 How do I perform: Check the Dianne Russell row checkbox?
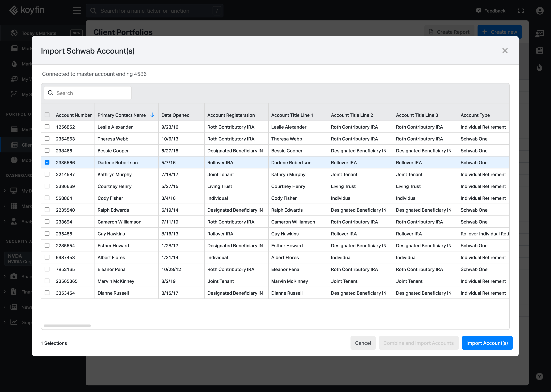pyautogui.click(x=47, y=293)
